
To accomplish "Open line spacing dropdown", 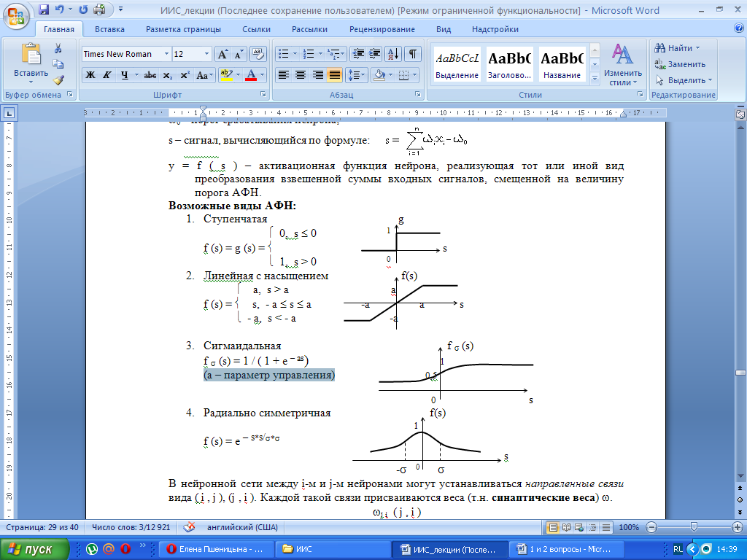I will coord(364,75).
